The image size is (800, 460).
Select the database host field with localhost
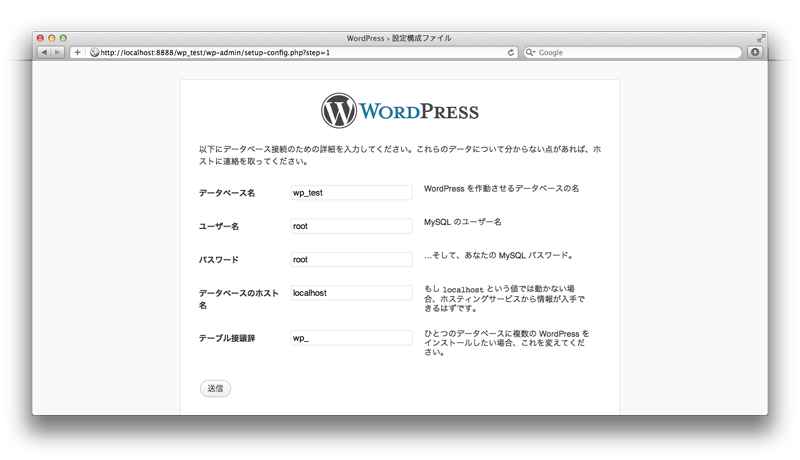[x=352, y=293]
